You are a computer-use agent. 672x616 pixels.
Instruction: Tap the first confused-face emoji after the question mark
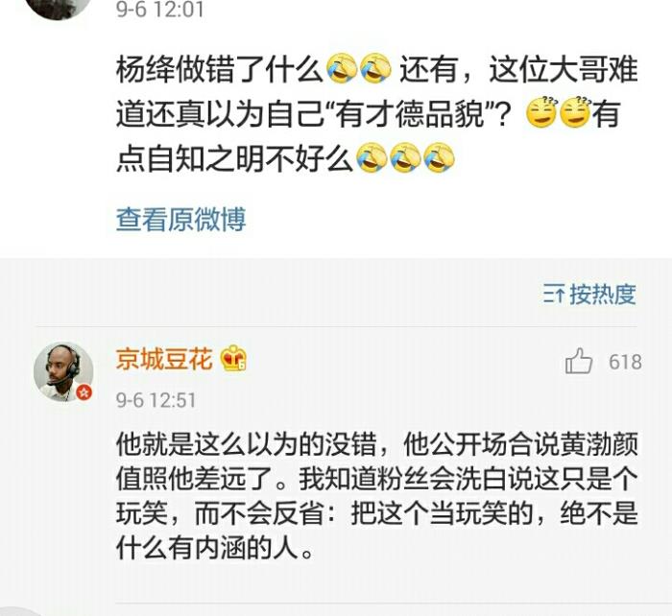tap(541, 112)
